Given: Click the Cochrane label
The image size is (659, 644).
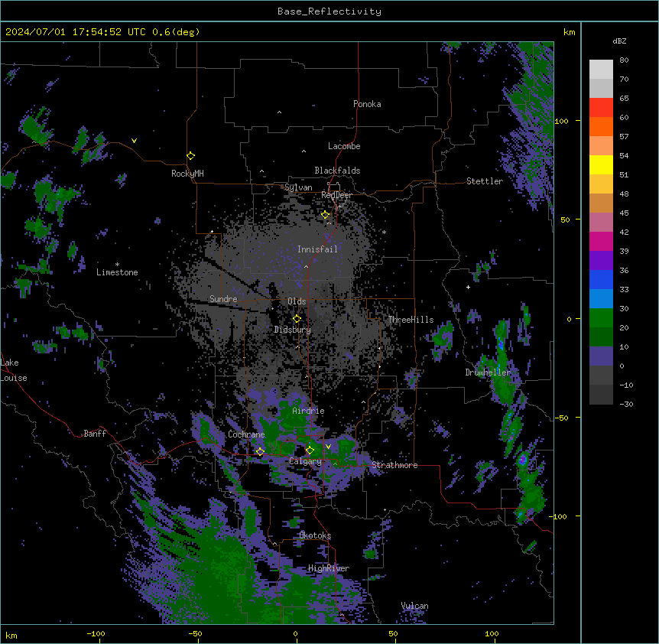Looking at the screenshot, I should 246,434.
